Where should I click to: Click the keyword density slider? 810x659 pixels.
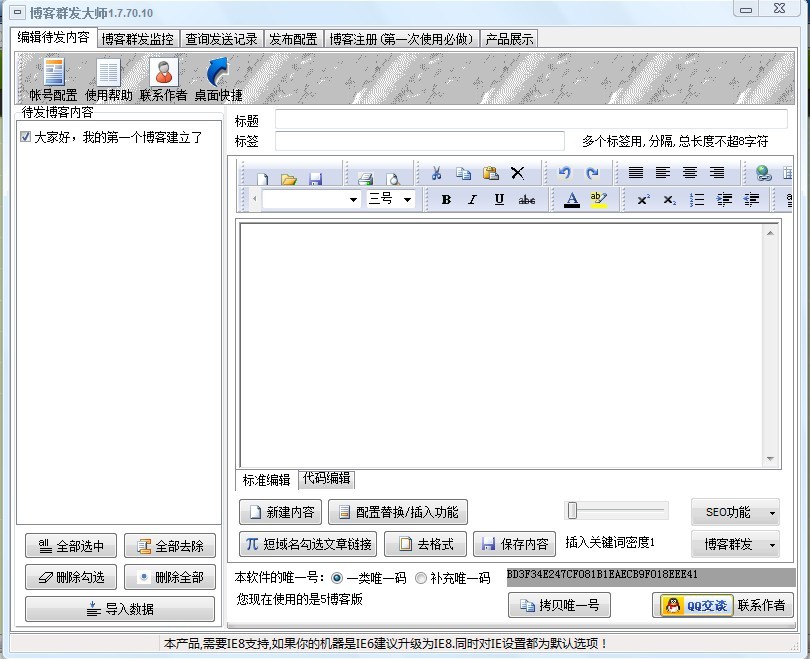tap(617, 511)
